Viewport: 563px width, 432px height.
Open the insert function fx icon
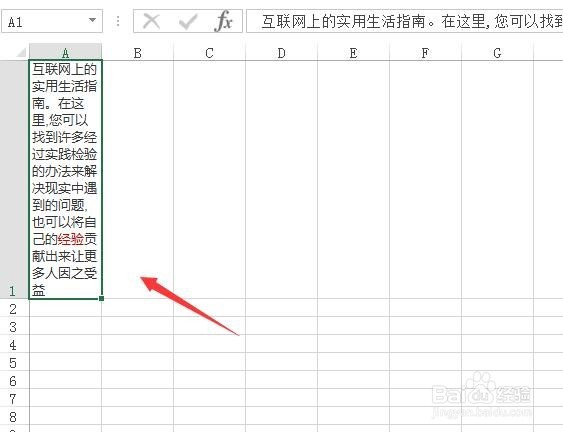(223, 21)
